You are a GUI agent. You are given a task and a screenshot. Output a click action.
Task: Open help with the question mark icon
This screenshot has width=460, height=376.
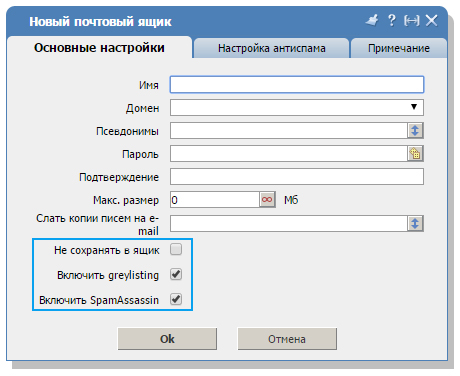coord(392,20)
